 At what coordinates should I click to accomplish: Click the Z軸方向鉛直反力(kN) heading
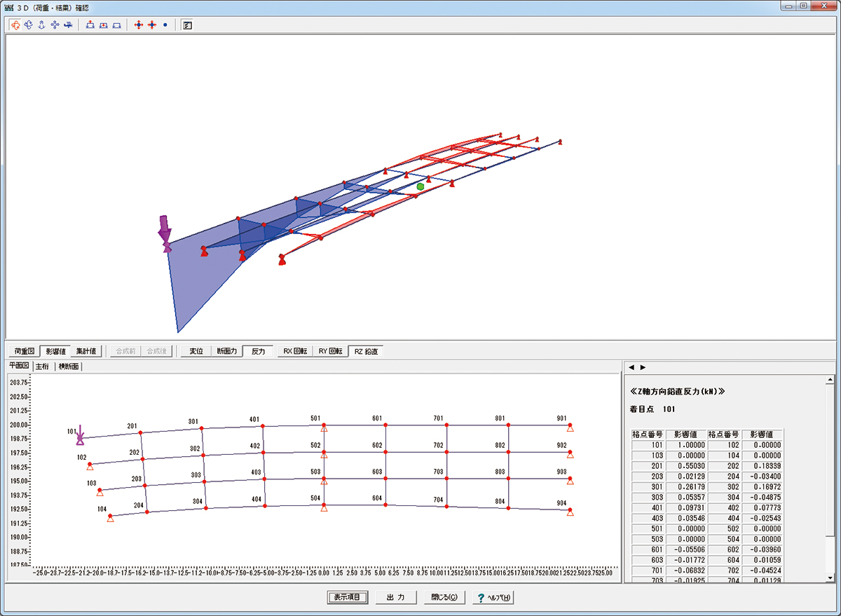point(677,391)
